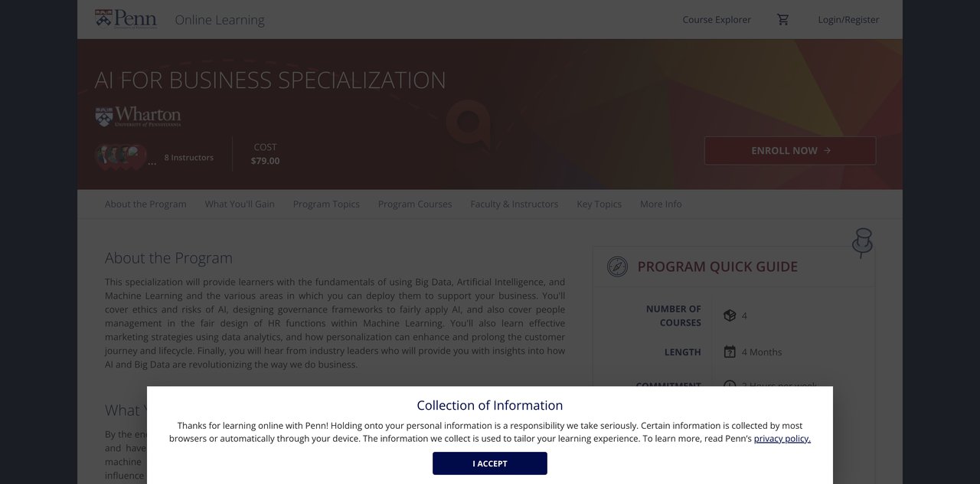Open Penn's privacy policy

[782, 438]
